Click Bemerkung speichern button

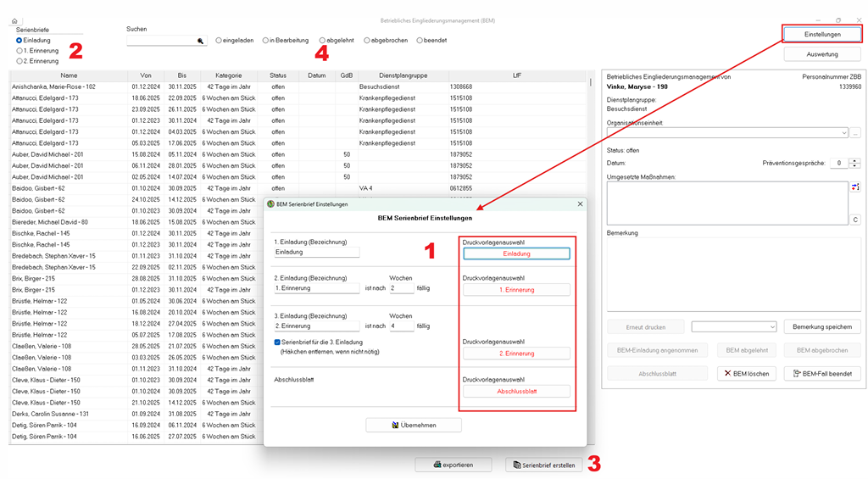coord(822,326)
